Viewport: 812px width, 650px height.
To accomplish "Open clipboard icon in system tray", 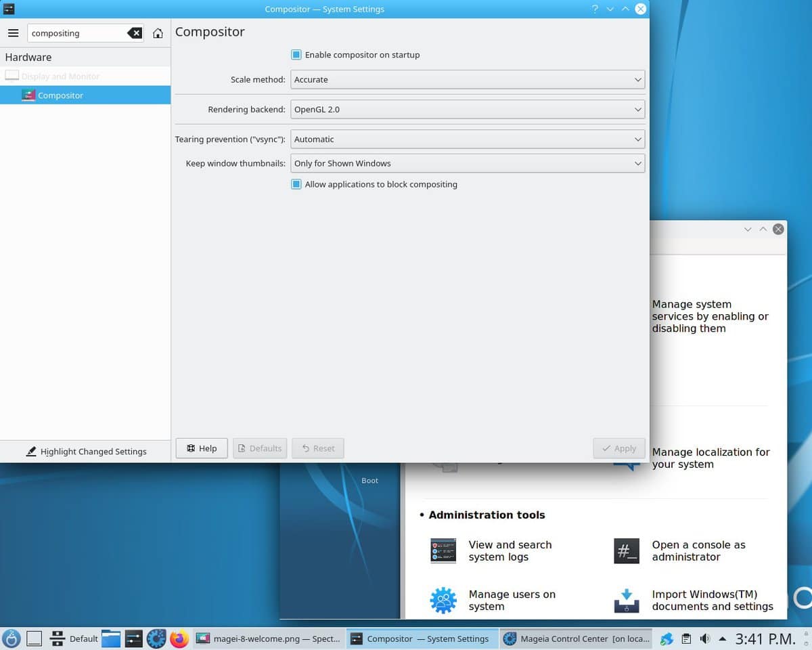I will click(x=686, y=638).
